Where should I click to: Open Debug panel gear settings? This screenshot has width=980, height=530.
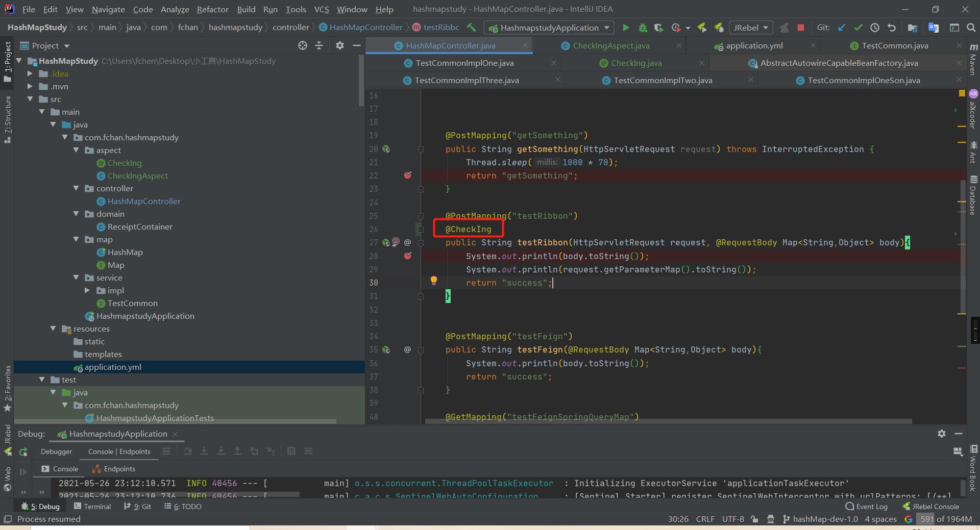[942, 434]
